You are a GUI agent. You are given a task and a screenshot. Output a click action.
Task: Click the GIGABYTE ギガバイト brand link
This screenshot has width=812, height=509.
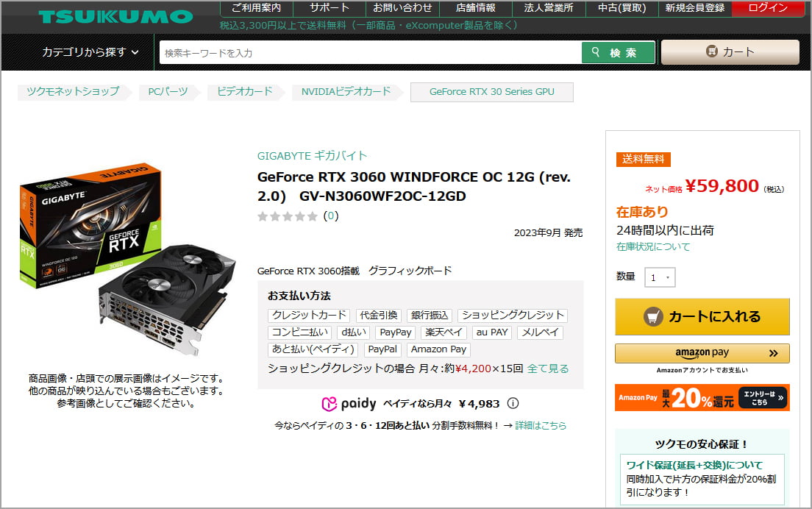pos(312,156)
